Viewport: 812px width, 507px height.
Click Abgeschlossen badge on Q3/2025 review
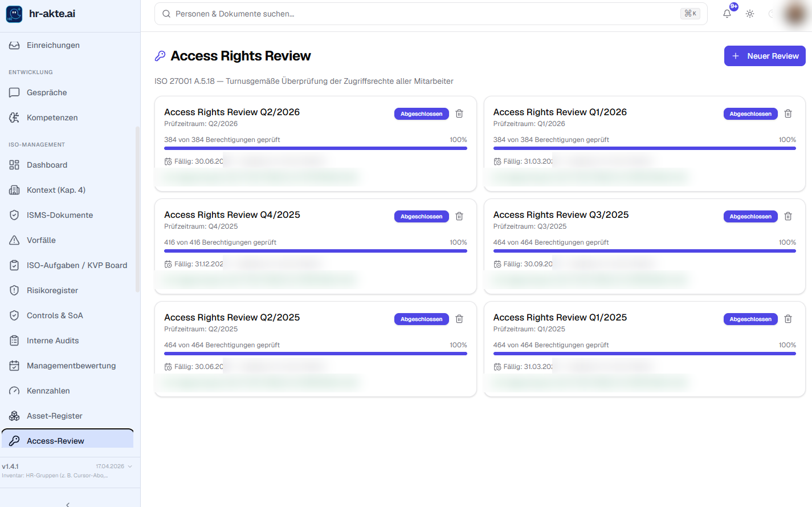[750, 217]
